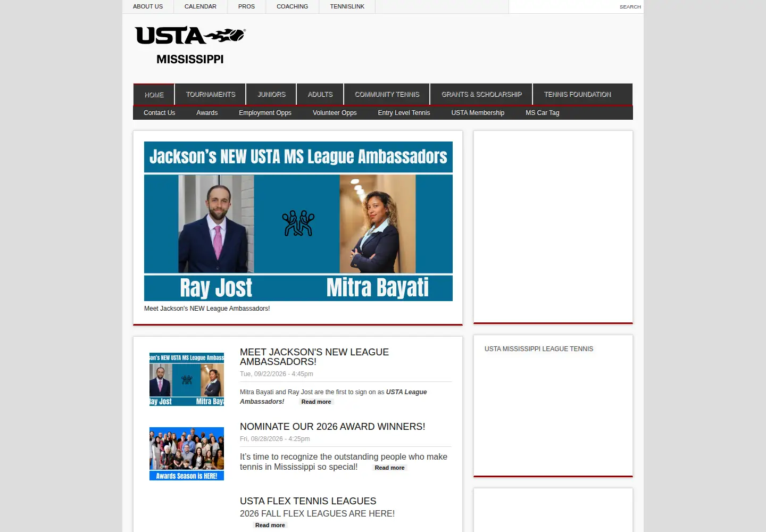Open the Calendar top menu item
766x532 pixels.
[x=201, y=6]
